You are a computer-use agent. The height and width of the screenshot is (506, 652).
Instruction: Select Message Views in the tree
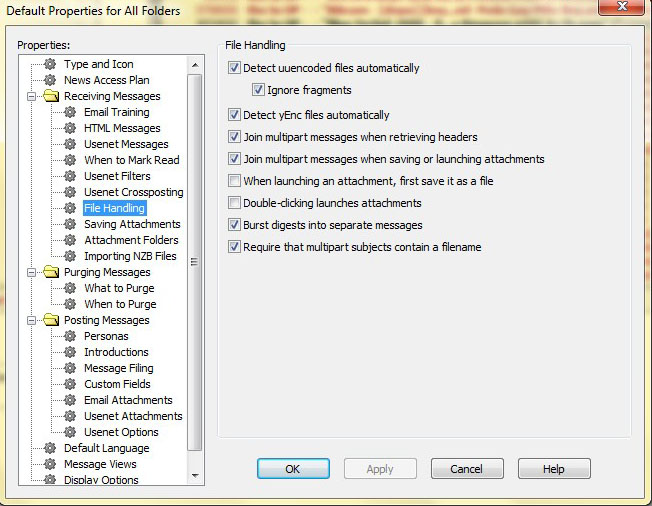tap(100, 464)
